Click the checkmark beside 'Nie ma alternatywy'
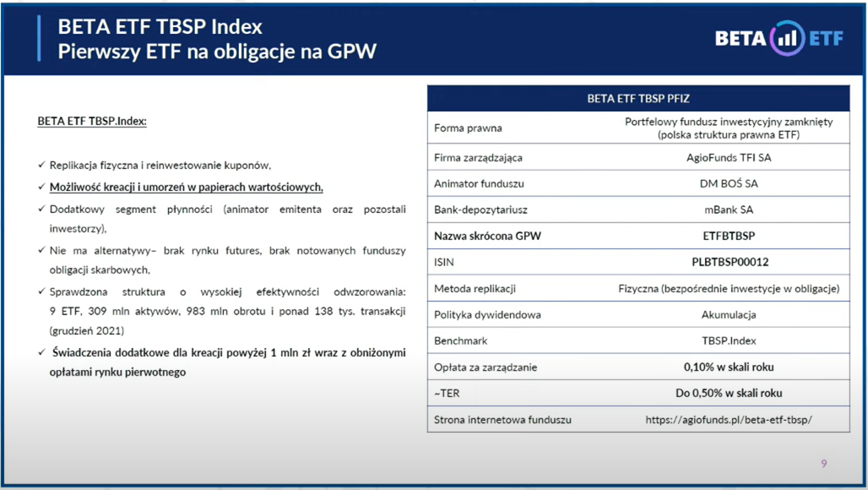This screenshot has height=490, width=868. (42, 250)
